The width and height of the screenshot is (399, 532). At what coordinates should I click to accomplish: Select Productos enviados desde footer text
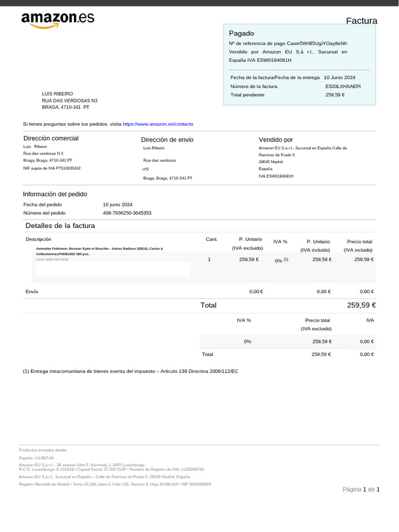point(43,450)
